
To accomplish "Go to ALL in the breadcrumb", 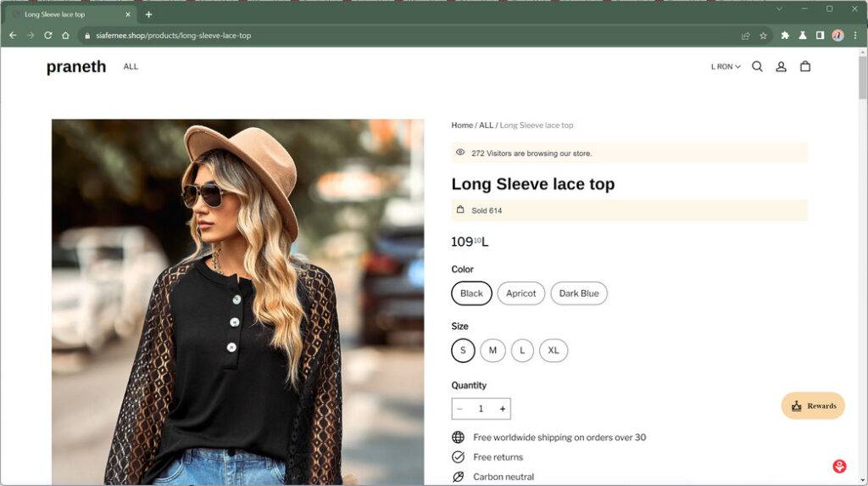I will (x=486, y=126).
